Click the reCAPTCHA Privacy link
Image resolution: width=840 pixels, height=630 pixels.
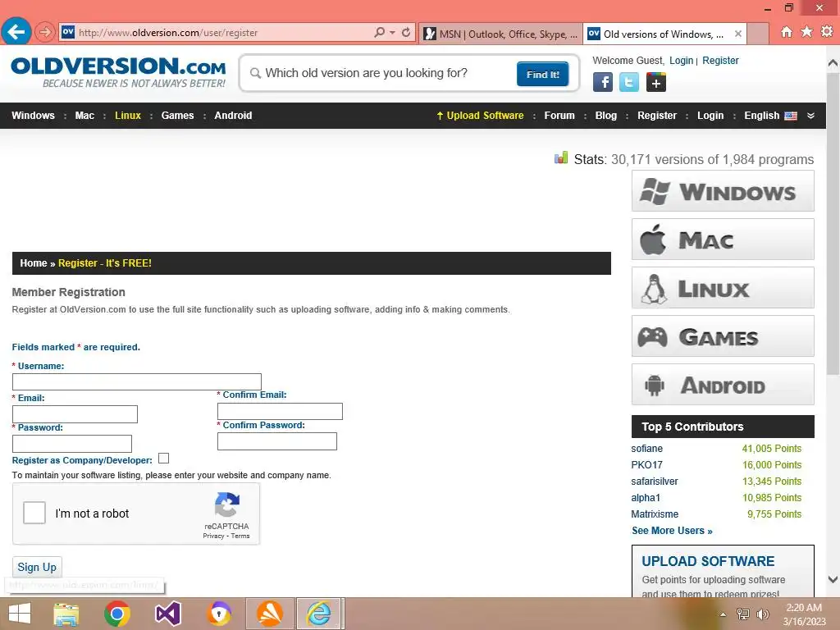213,536
